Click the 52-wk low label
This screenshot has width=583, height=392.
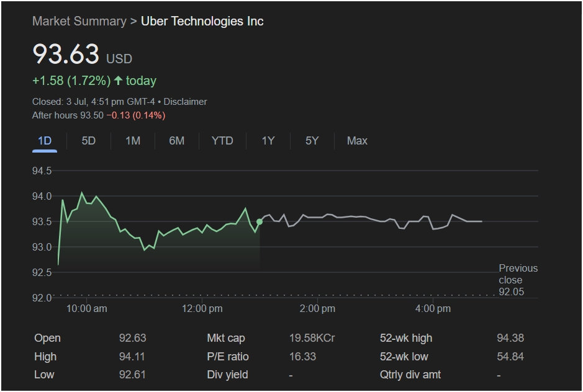[404, 357]
